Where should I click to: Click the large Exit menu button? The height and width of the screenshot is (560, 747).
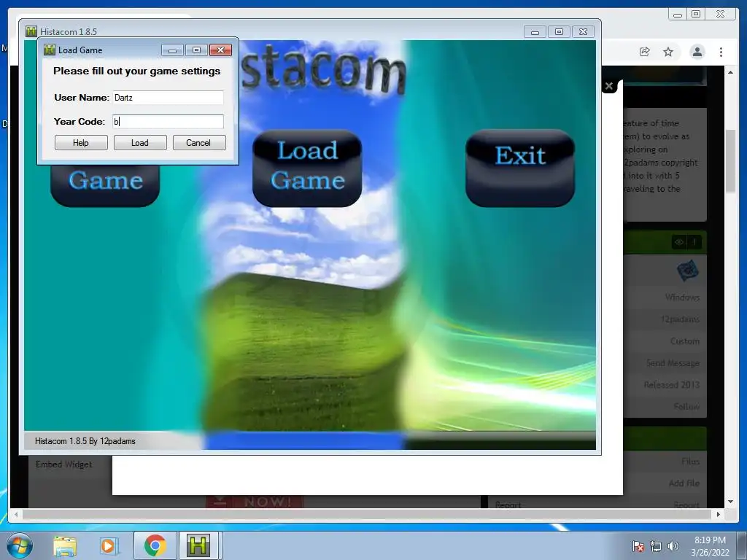click(520, 168)
